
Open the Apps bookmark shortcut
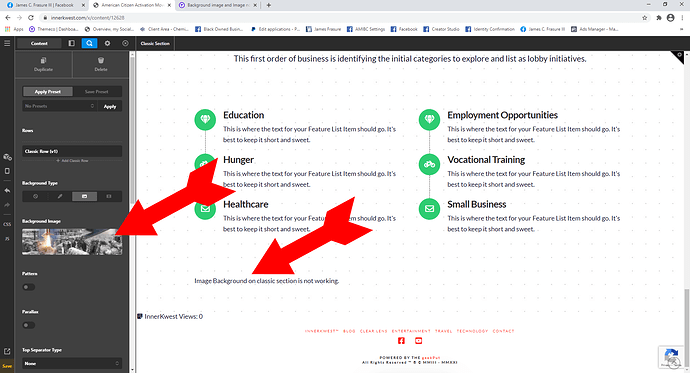click(x=14, y=29)
